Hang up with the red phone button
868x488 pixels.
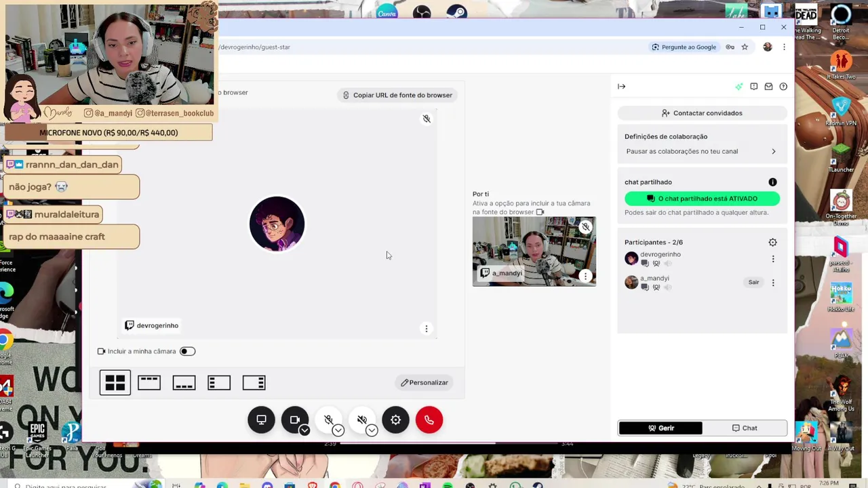(x=429, y=420)
